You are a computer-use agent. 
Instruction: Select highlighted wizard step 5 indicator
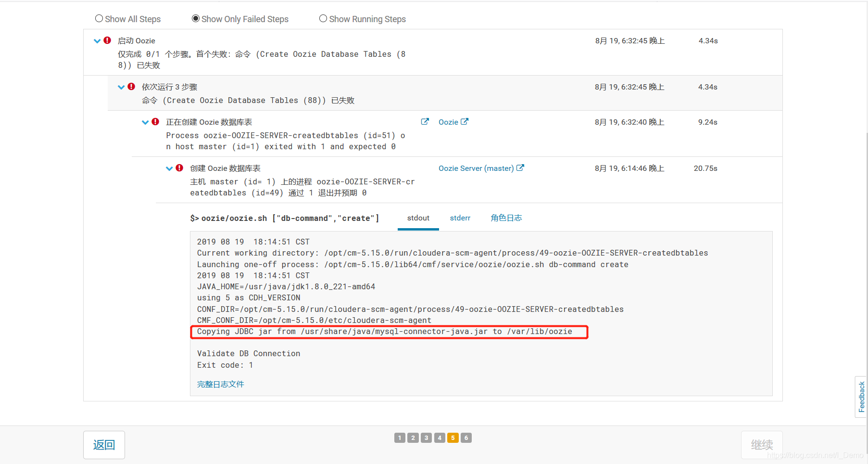pyautogui.click(x=453, y=438)
